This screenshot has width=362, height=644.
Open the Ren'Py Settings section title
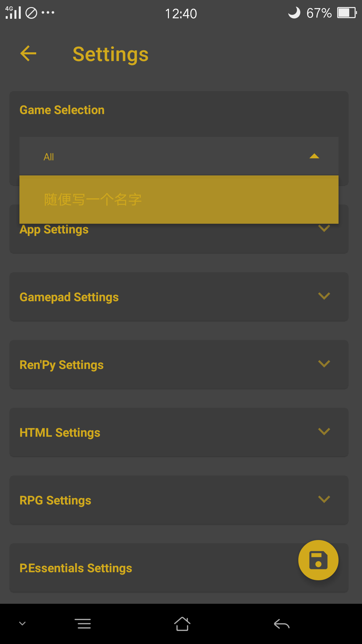(62, 365)
